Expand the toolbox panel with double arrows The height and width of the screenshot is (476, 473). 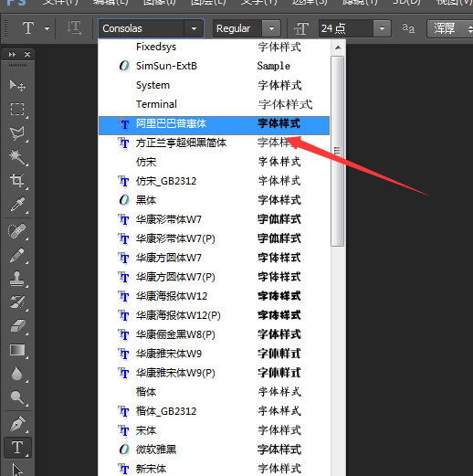click(12, 54)
